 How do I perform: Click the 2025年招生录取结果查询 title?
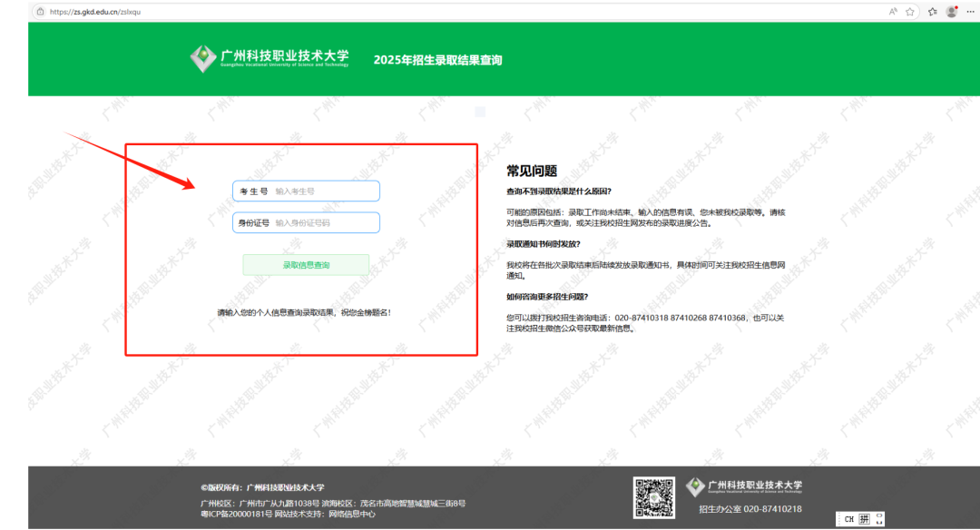pyautogui.click(x=438, y=60)
